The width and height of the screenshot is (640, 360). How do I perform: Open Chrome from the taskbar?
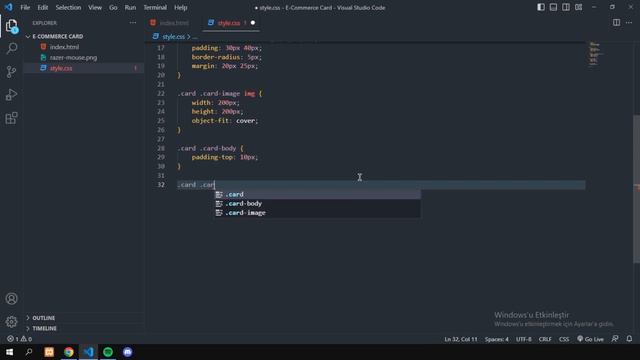coord(69,352)
